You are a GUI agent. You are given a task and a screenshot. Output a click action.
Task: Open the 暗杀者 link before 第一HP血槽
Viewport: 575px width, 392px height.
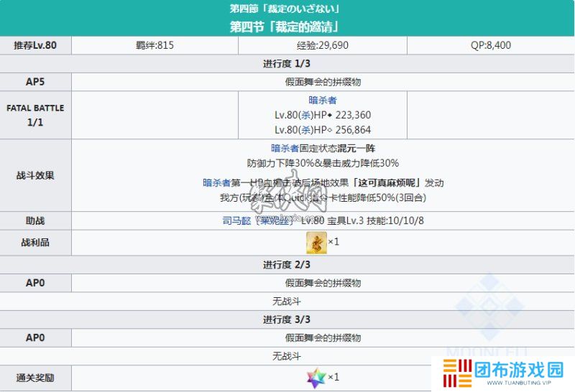coord(217,182)
